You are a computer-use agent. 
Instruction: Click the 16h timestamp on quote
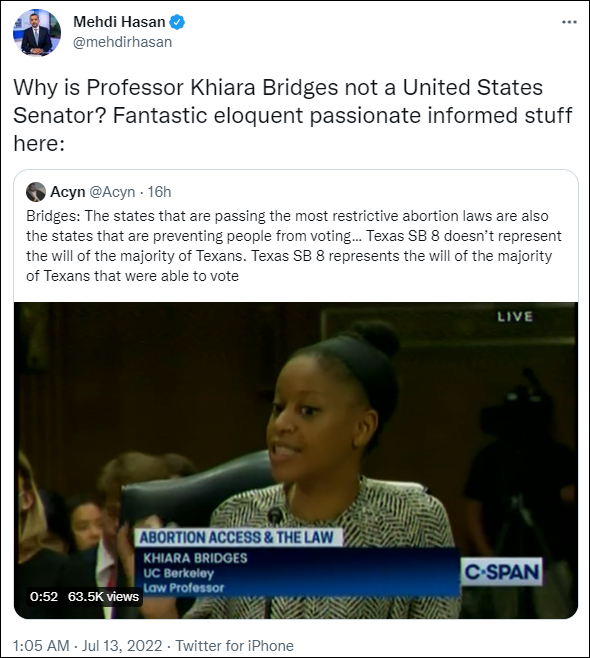(x=159, y=192)
